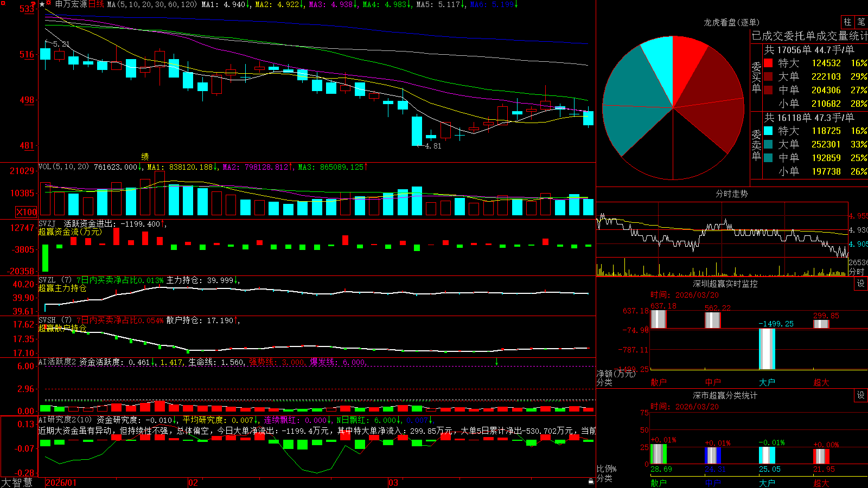The height and width of the screenshot is (488, 868).
Task: Click the 4.81 low price label
Action: 432,146
